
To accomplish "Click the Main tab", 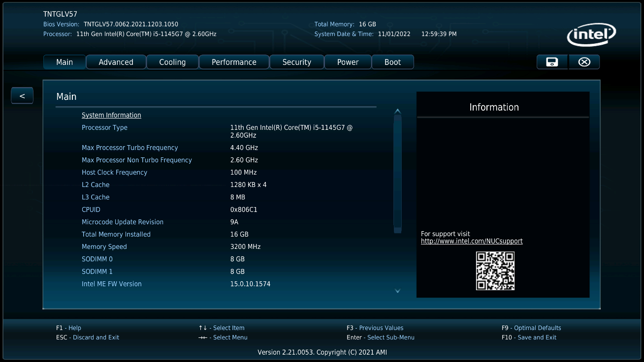I will click(x=64, y=61).
